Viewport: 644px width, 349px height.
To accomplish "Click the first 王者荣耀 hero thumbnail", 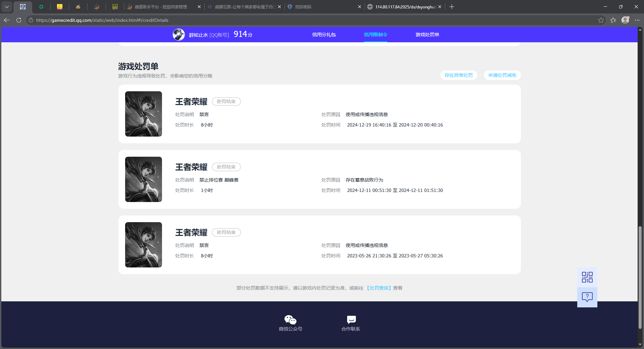I will [143, 114].
